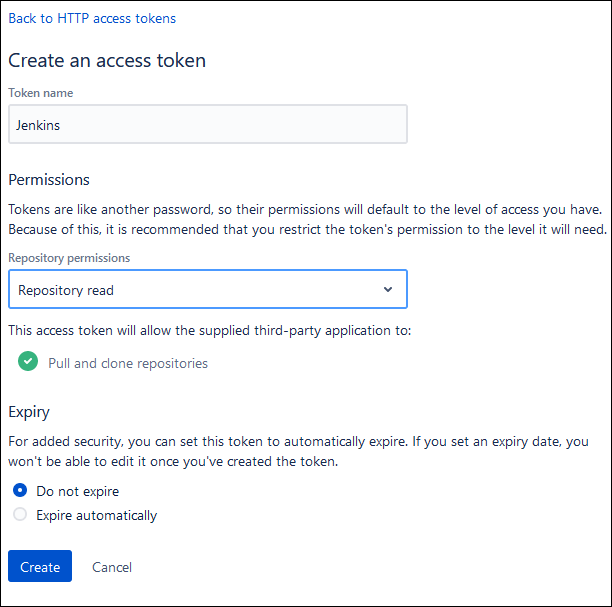Viewport: 612px width, 607px height.
Task: Cancel creating the access token
Action: [112, 567]
